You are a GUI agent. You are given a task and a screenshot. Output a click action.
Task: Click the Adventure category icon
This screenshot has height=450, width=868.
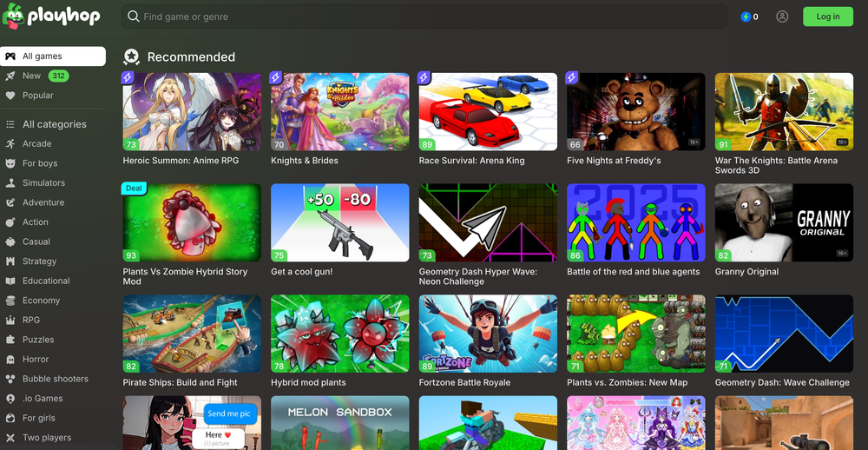pyautogui.click(x=10, y=202)
